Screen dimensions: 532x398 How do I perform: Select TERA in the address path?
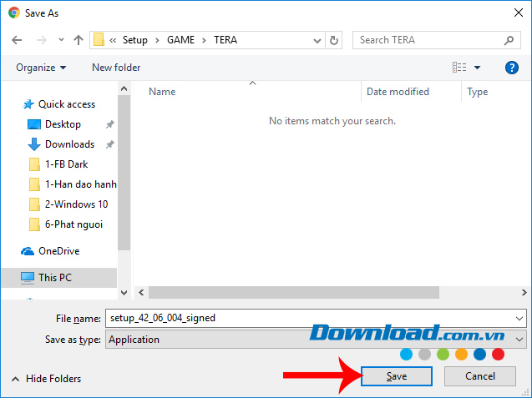225,40
